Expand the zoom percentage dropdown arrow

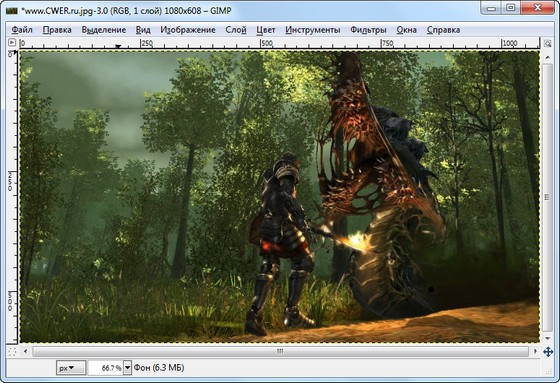click(x=128, y=368)
